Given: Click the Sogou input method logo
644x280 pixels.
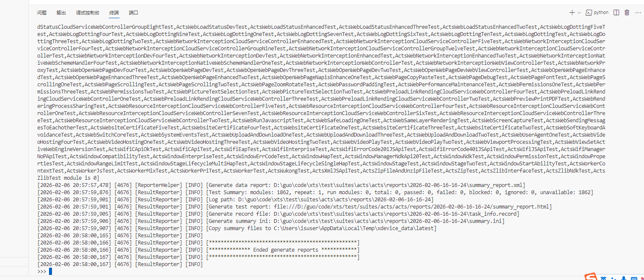Looking at the screenshot, I should click(x=591, y=277).
